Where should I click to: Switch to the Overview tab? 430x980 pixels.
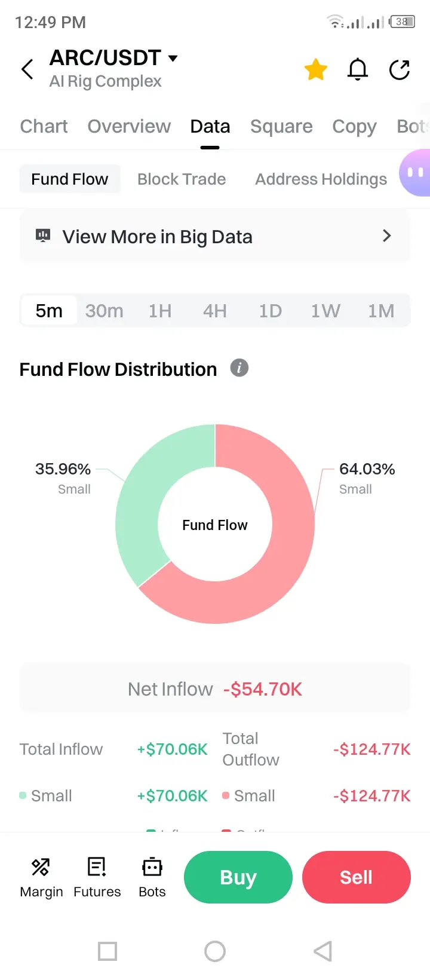point(129,127)
